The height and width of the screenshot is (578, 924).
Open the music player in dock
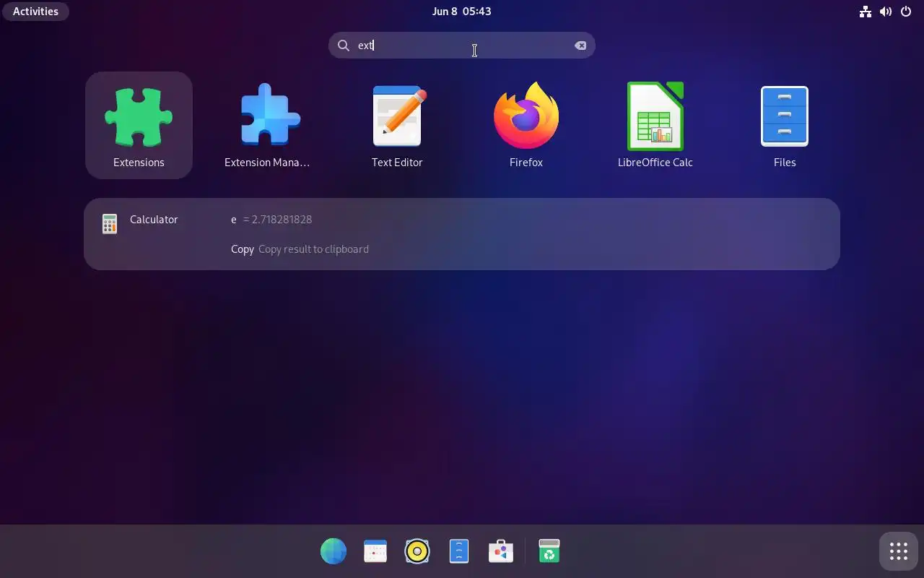(417, 551)
